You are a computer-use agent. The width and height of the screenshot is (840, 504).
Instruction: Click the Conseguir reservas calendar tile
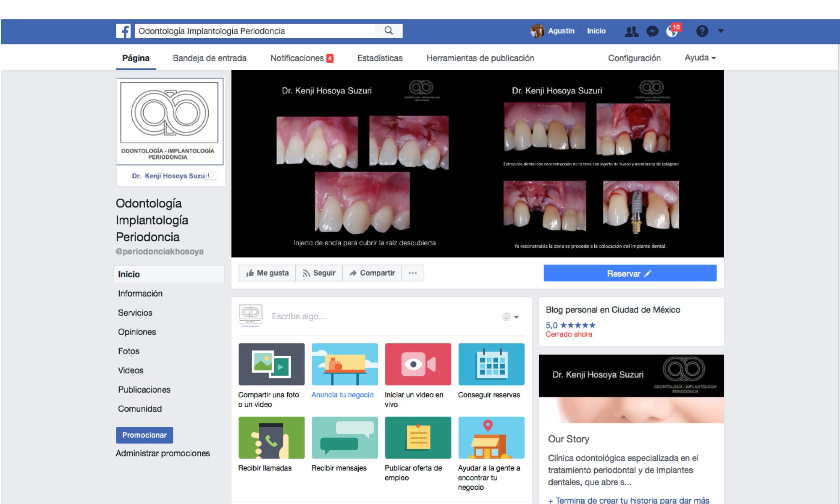[x=491, y=364]
